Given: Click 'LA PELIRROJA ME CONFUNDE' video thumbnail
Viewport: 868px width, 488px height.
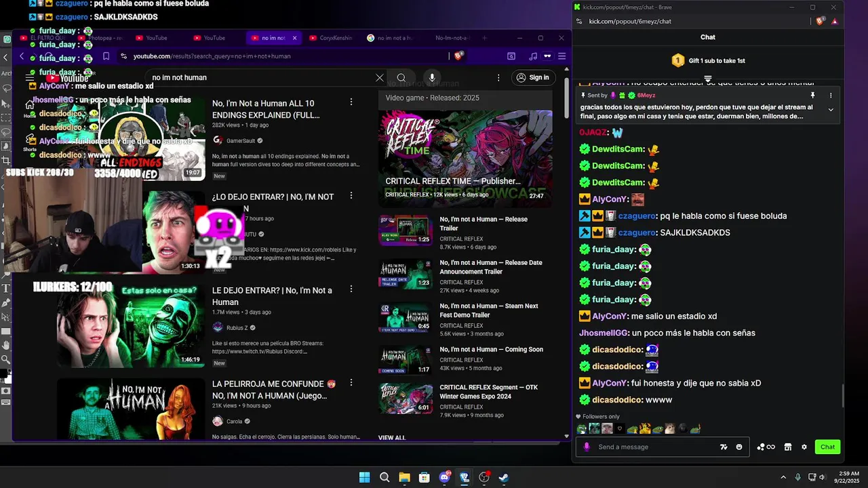Looking at the screenshot, I should point(130,409).
